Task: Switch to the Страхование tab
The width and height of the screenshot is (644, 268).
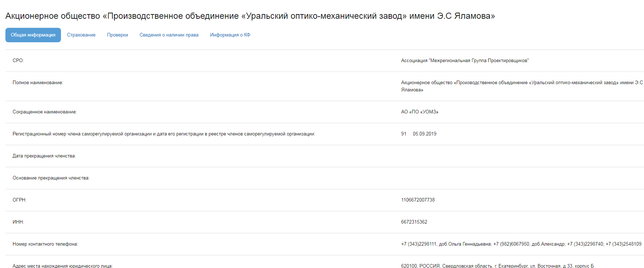Action: (81, 35)
